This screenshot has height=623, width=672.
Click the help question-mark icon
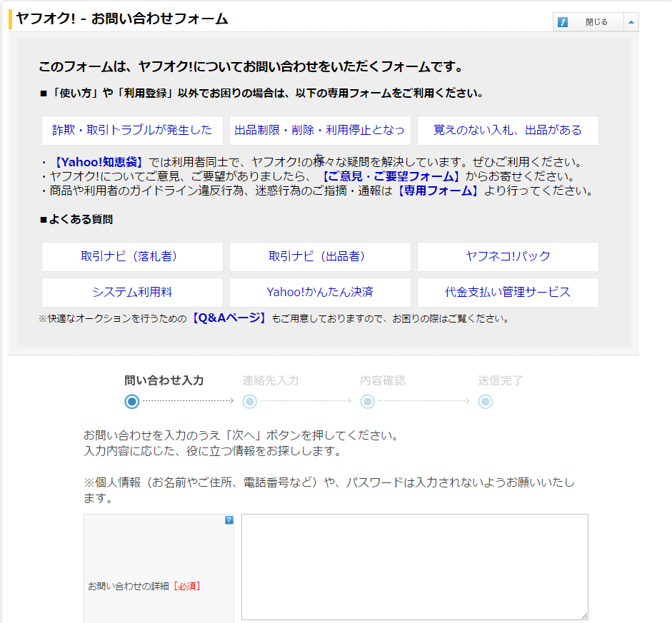229,520
